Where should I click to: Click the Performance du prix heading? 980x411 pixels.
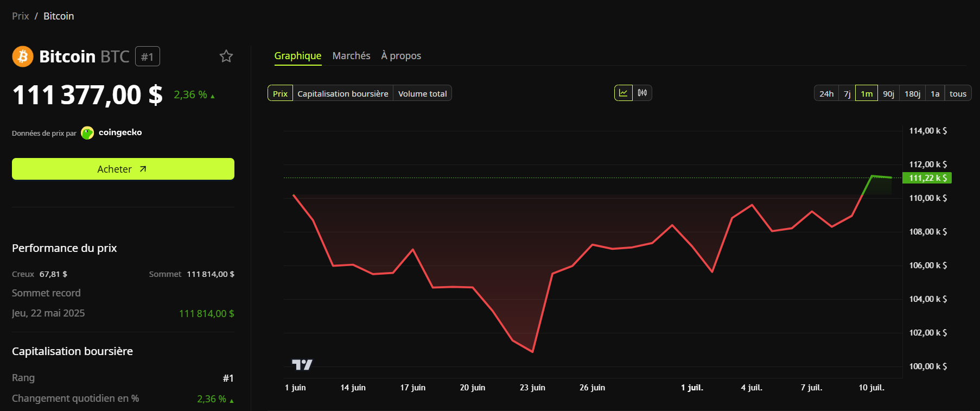click(65, 248)
